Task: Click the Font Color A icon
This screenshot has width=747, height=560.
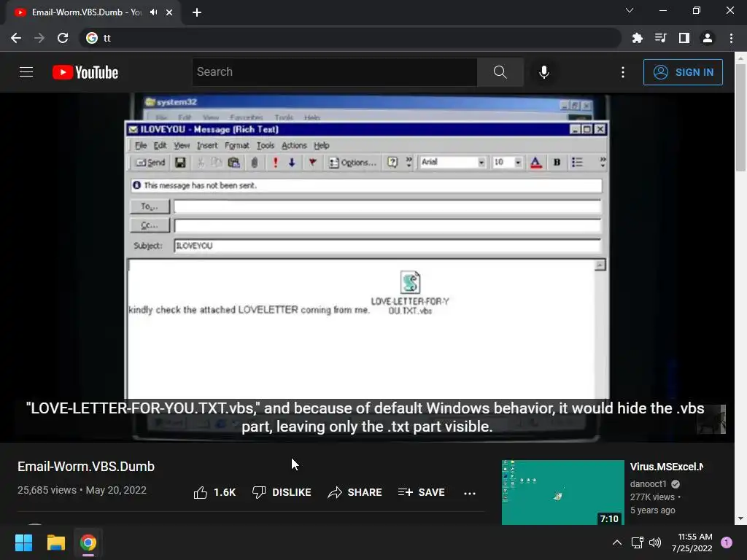Action: [536, 163]
